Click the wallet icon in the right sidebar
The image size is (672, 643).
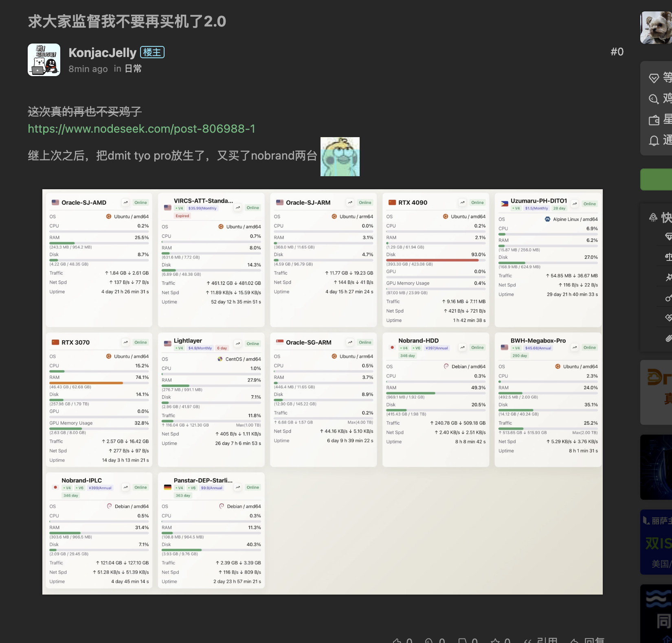click(654, 120)
